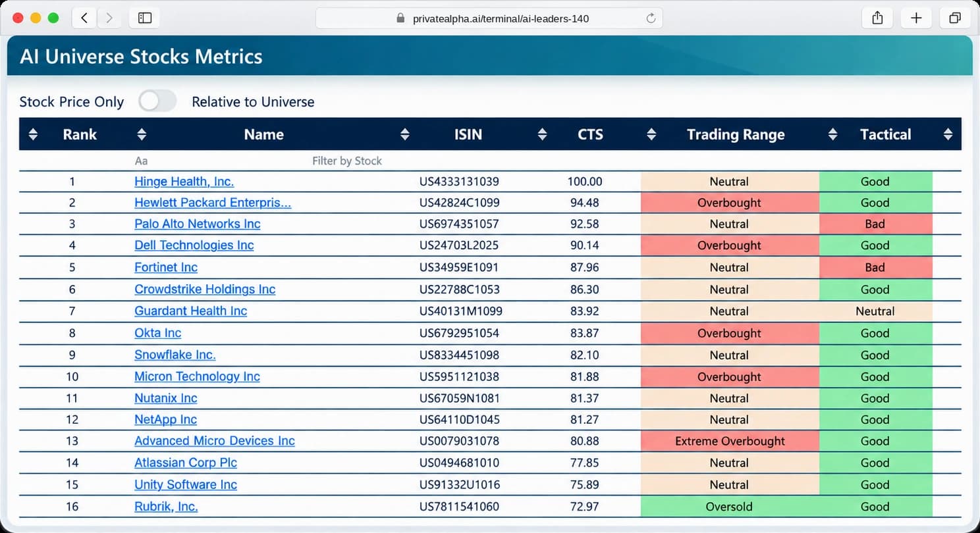Image resolution: width=980 pixels, height=533 pixels.
Task: Show the Safari sidebar
Action: (x=145, y=18)
